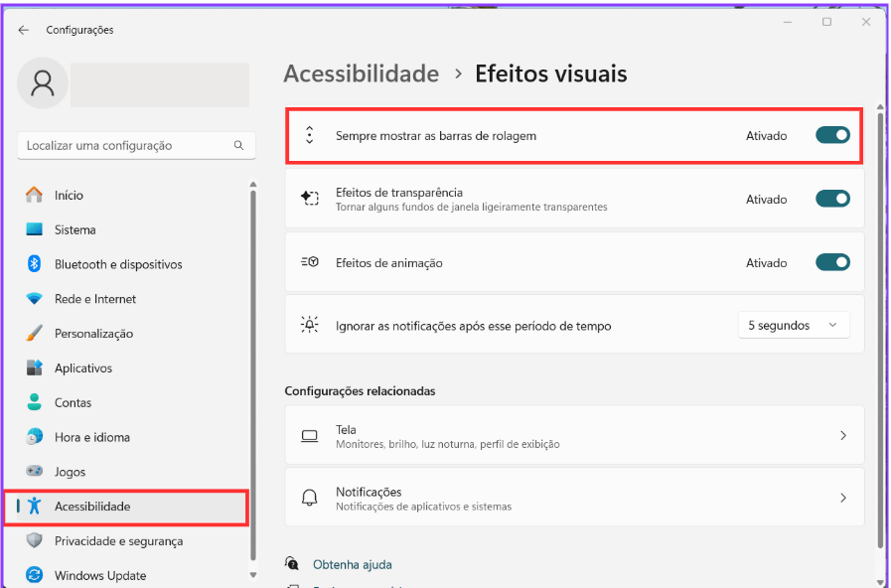This screenshot has width=891, height=588.
Task: Expand the Tela related setting chevron
Action: 842,436
